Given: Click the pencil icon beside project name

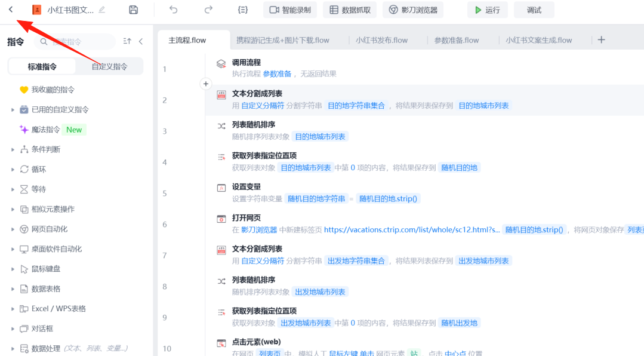Looking at the screenshot, I should point(101,10).
